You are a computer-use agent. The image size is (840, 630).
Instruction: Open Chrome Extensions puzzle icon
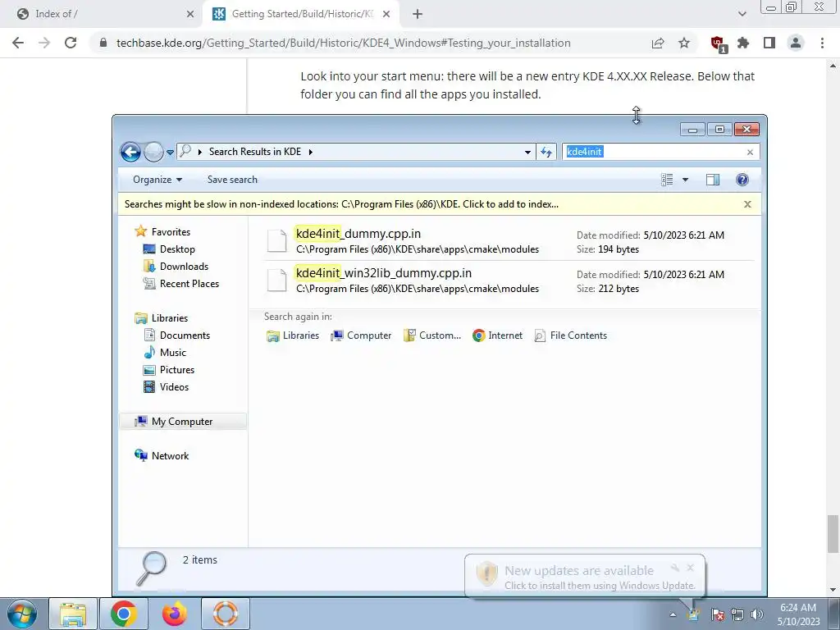pyautogui.click(x=743, y=43)
